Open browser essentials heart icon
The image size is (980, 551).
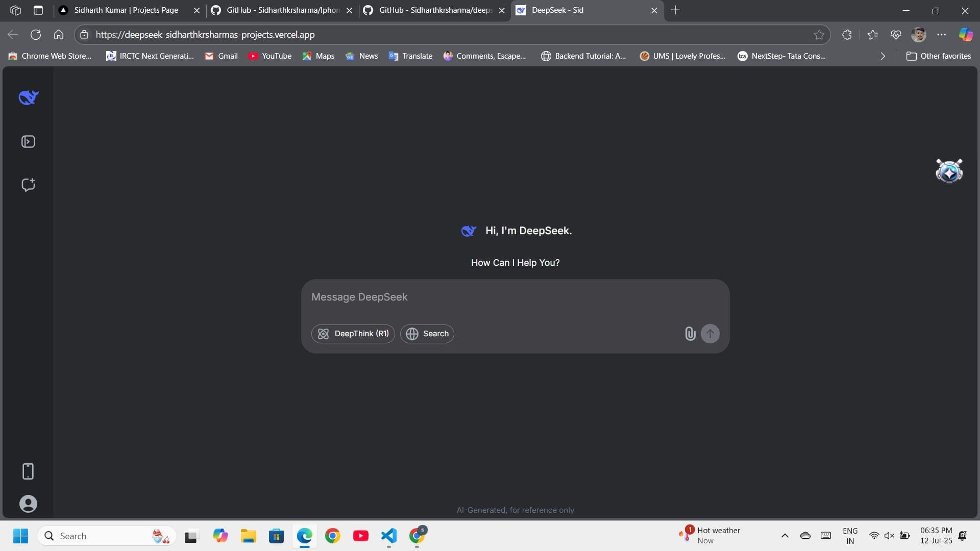(x=896, y=35)
